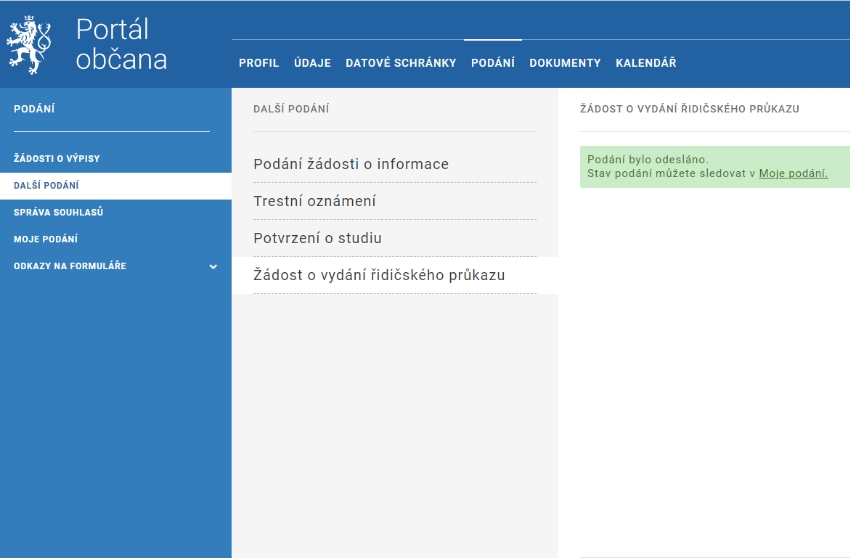Viewport: 850px width, 558px height.
Task: Open the KALENDÁŘ tab
Action: 646,63
